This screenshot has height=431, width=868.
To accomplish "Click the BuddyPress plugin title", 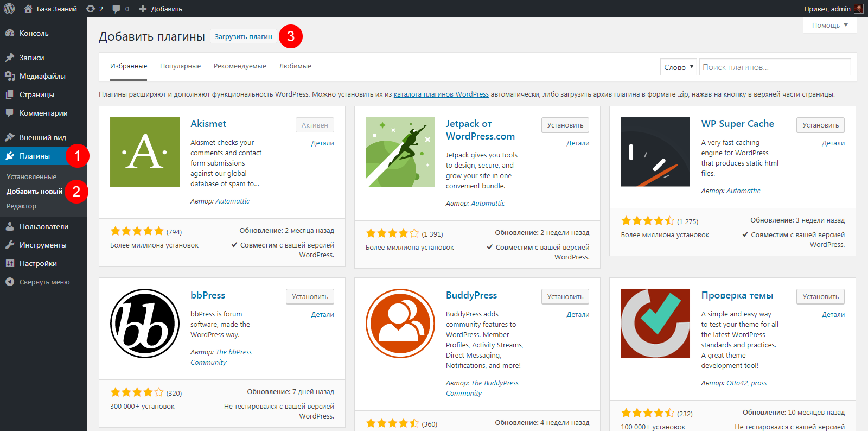I will pos(471,295).
